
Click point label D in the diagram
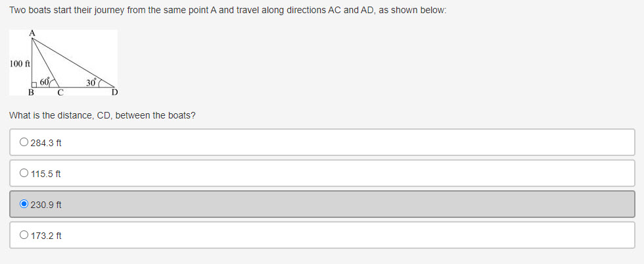tap(114, 93)
